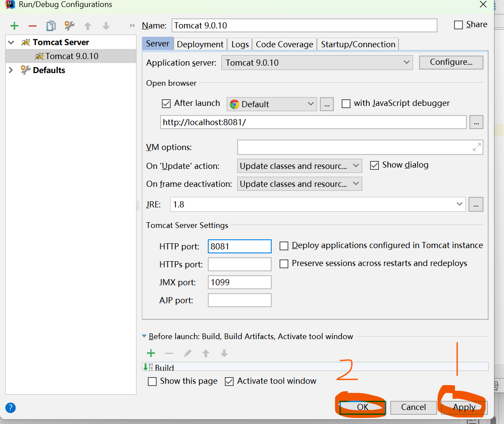Move configuration down arrow in top toolbar
The height and width of the screenshot is (424, 504).
point(106,26)
